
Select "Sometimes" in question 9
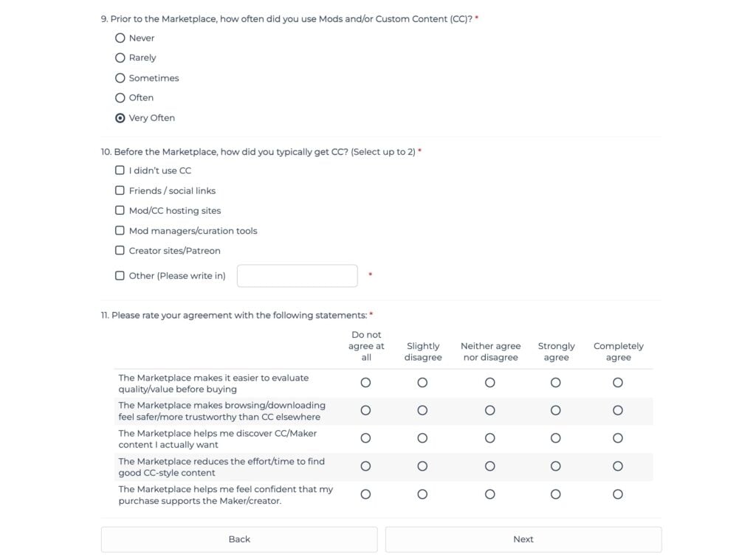(120, 77)
